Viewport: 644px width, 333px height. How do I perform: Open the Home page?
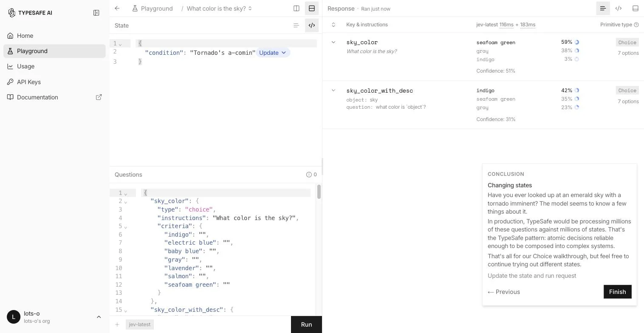pos(54,36)
